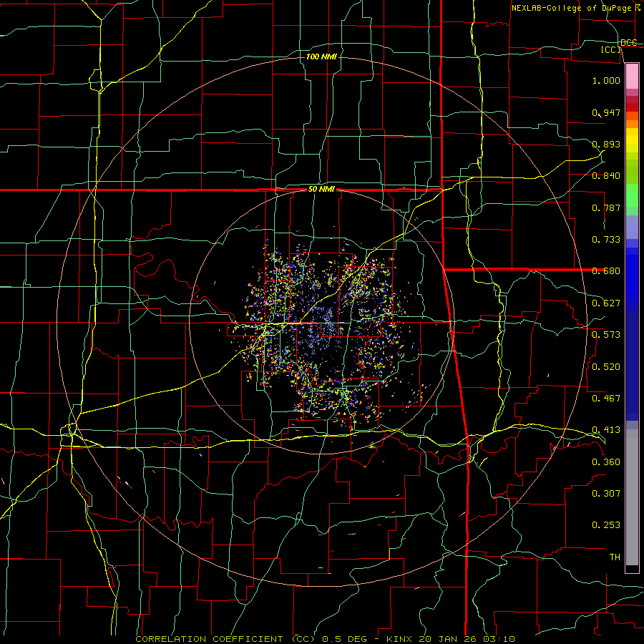Click the 50 NMI range ring label
This screenshot has height=644, width=644.
click(321, 190)
